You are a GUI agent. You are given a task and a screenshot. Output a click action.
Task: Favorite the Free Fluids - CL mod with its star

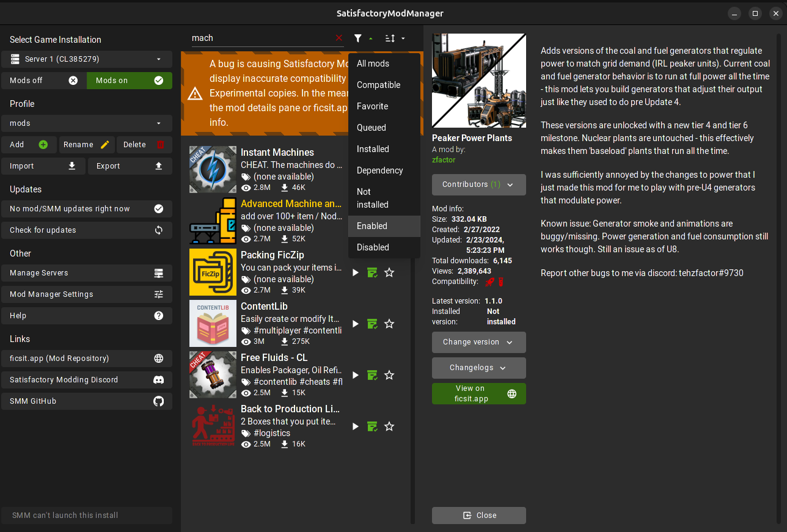389,375
